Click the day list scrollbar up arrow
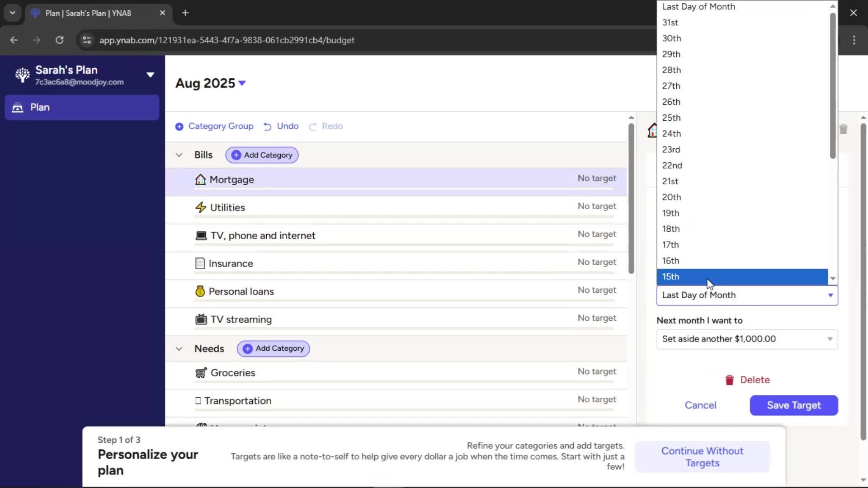Image resolution: width=868 pixels, height=488 pixels. point(833,6)
